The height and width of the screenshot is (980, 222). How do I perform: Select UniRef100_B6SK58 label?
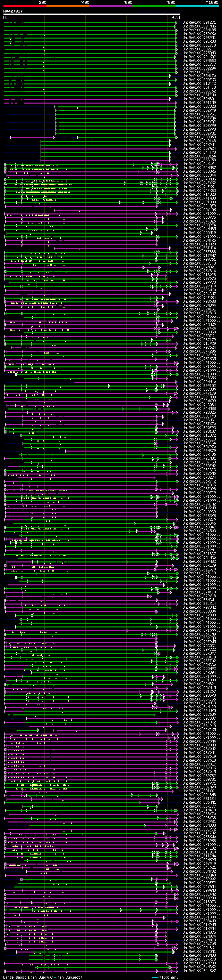pyautogui.click(x=199, y=160)
